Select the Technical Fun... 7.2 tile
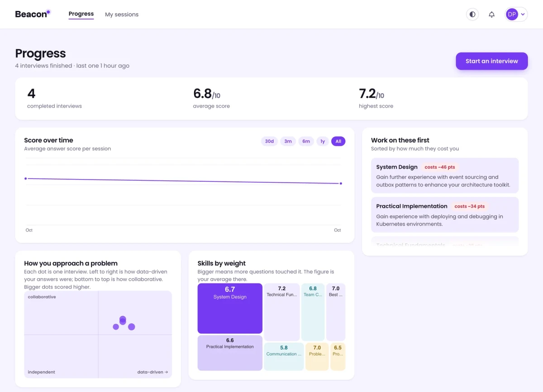 click(282, 312)
